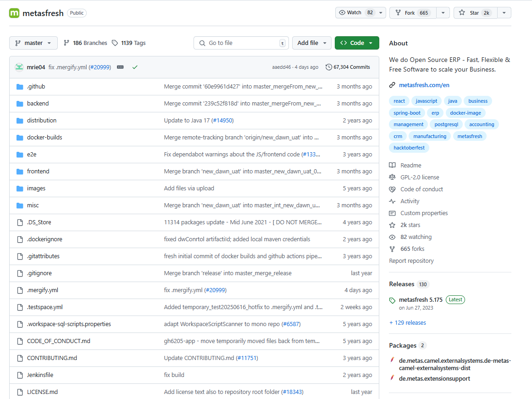Viewport: 532px width, 399px height.
Task: View the green check status icon
Action: (135, 67)
